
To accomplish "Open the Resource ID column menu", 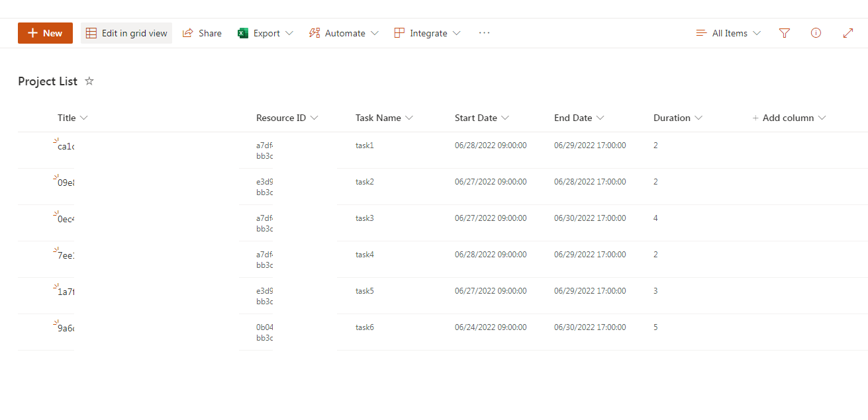I will coord(287,118).
